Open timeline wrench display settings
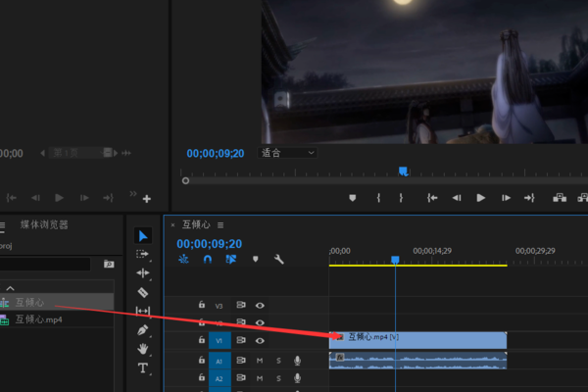Viewport: 588px width, 392px height. point(279,260)
